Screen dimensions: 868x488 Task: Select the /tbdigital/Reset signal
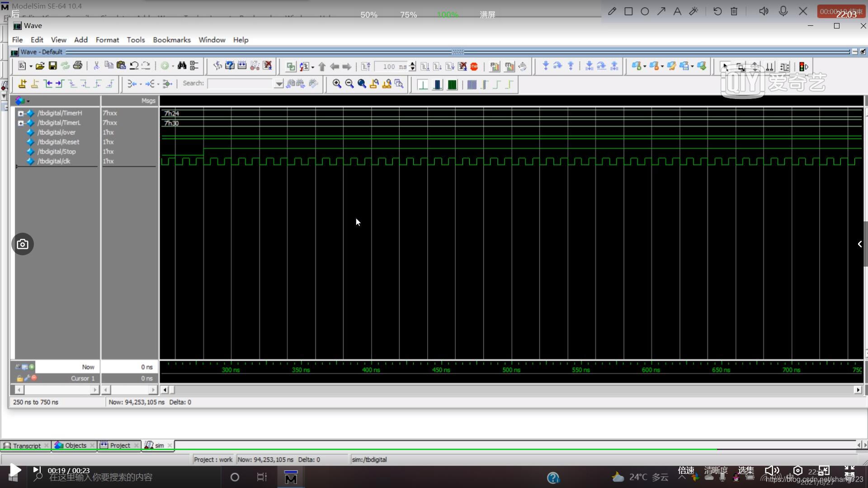click(x=58, y=142)
